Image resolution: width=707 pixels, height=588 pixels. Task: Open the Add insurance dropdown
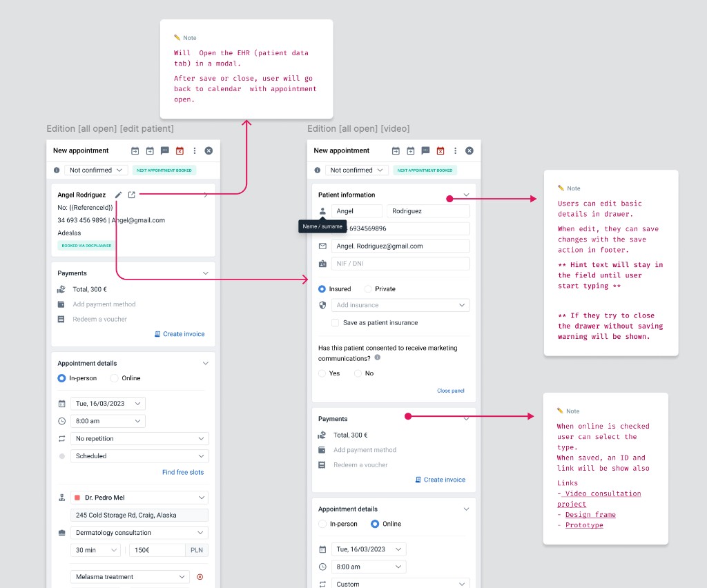400,305
